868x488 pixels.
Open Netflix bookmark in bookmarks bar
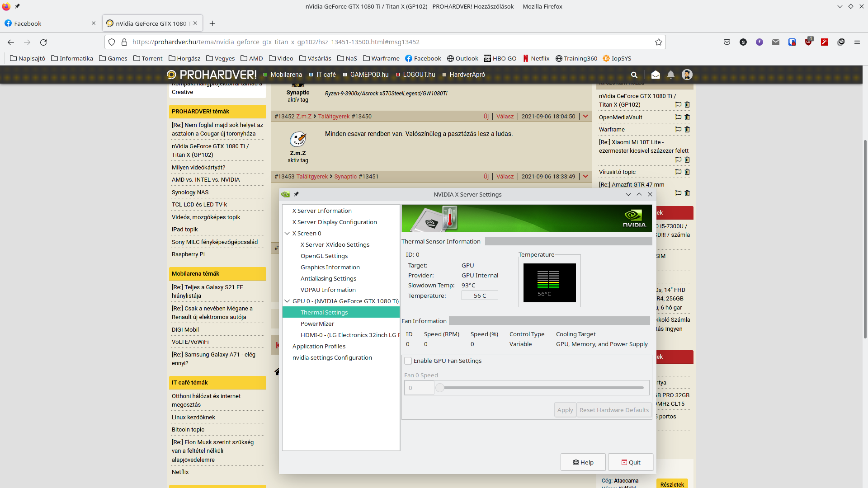(x=536, y=58)
